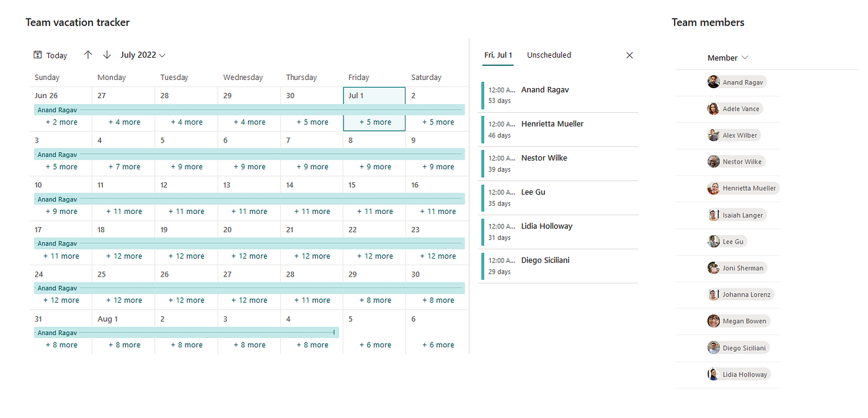Click Anand Ragav's avatar in Team members
The width and height of the screenshot is (868, 418).
(x=714, y=82)
